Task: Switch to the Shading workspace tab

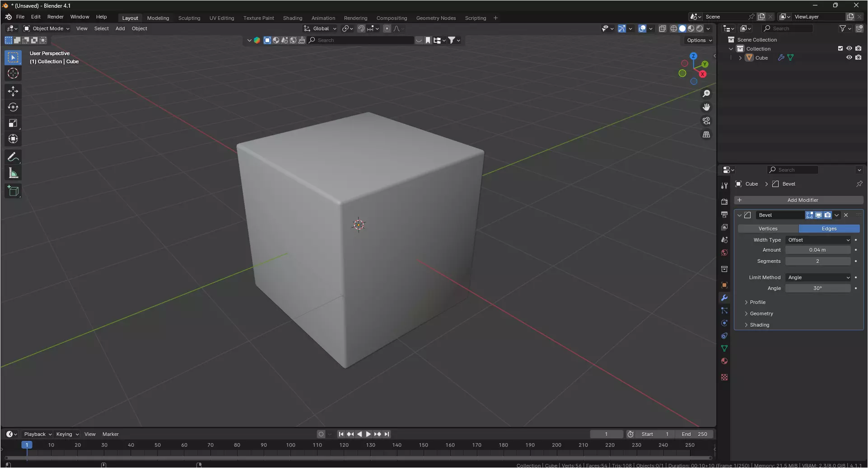Action: coord(293,18)
